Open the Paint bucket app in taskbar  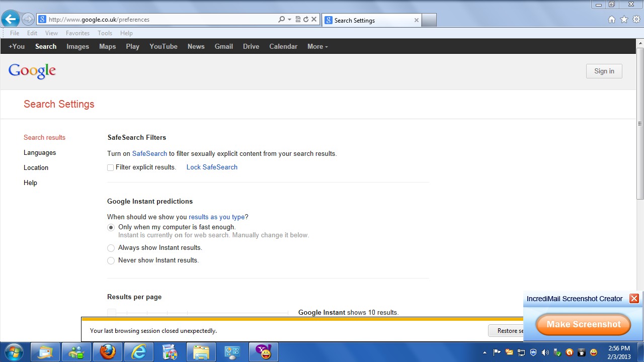tap(170, 352)
